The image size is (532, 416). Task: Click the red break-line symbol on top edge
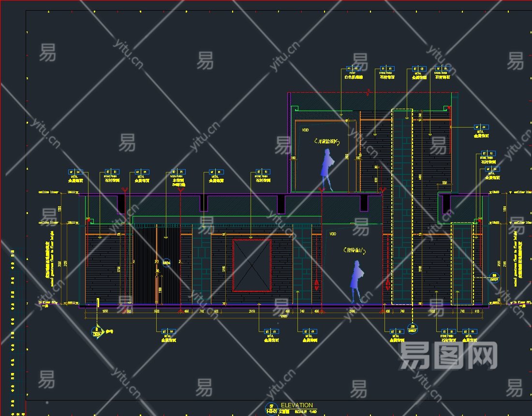coord(369,92)
